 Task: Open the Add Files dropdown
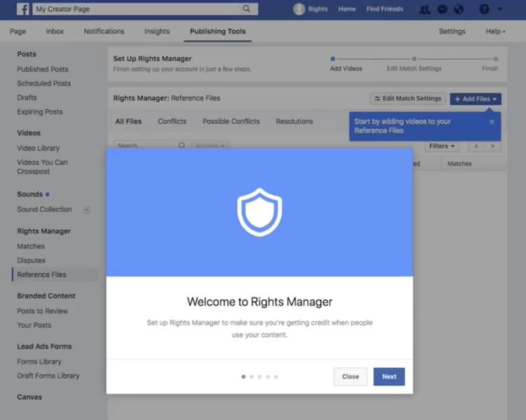point(476,99)
